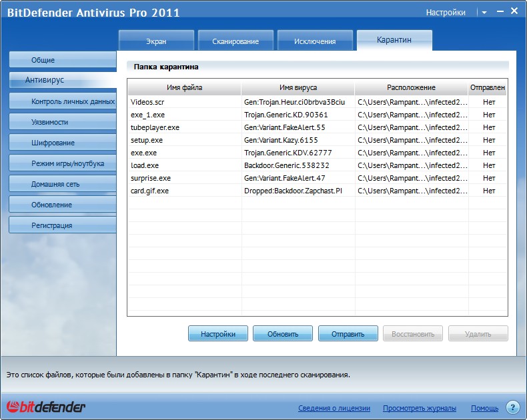Select the Videos.scr quarantine row
527x420 pixels.
pyautogui.click(x=318, y=102)
